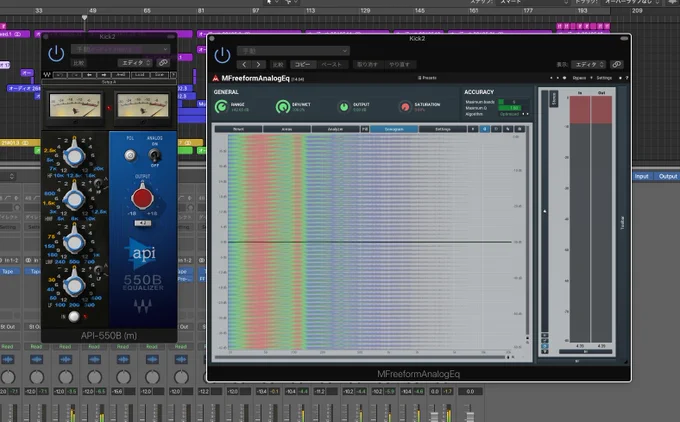Open the graph Settings tab
Viewport: 680px width, 422px height.
click(x=442, y=129)
